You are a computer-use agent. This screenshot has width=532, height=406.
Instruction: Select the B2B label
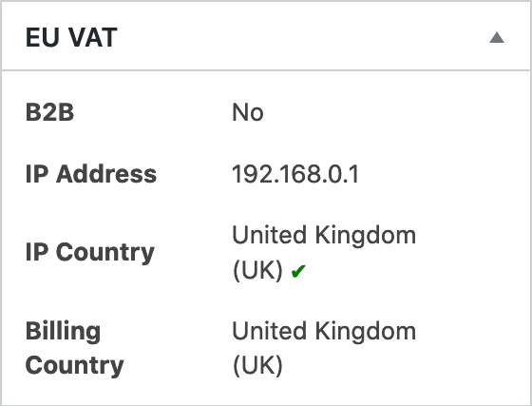(x=49, y=112)
